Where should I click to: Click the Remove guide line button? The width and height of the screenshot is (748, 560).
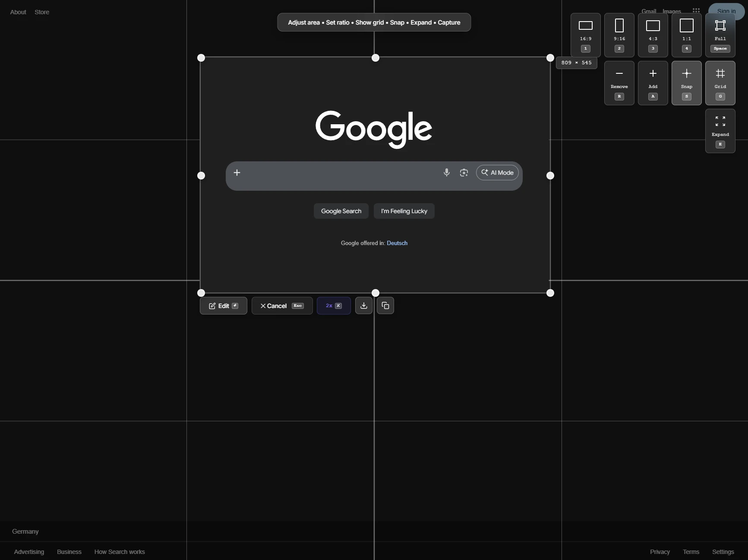[x=619, y=82]
